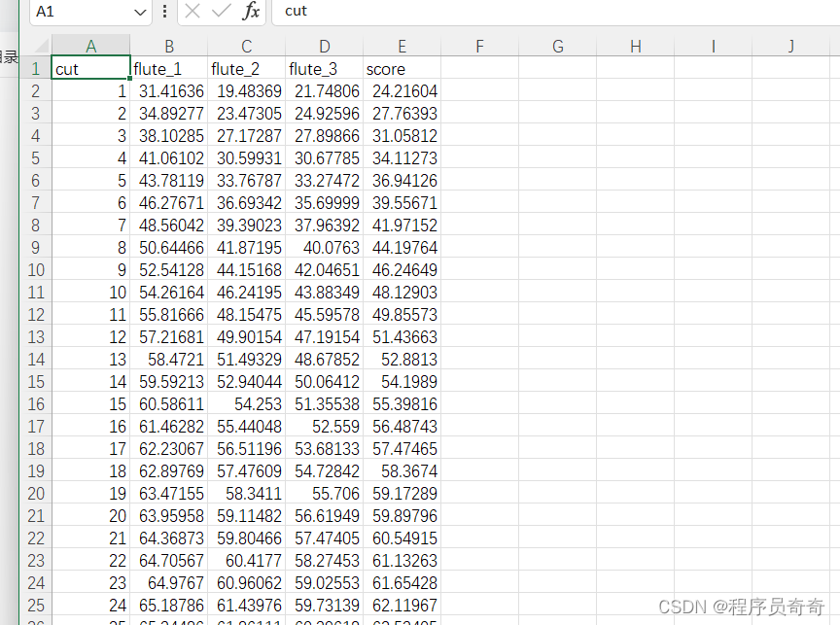Select column E header
The width and height of the screenshot is (840, 625).
point(402,46)
